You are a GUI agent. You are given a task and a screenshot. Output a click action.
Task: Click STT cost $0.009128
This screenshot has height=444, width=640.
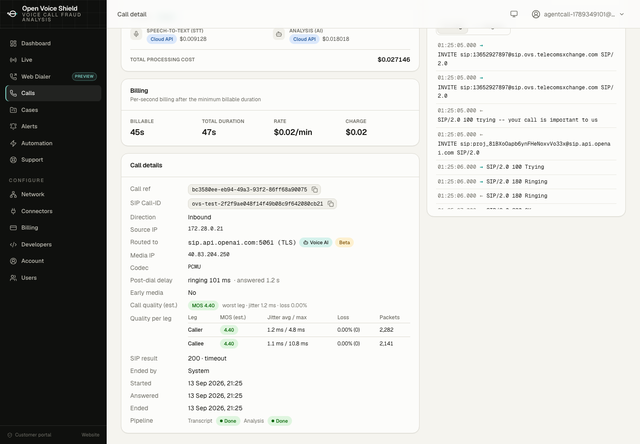click(193, 39)
